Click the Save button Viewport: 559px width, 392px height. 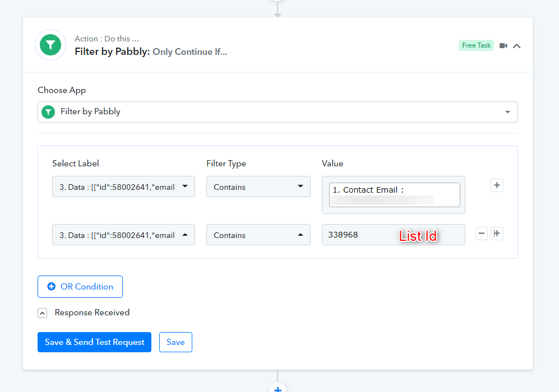(175, 342)
